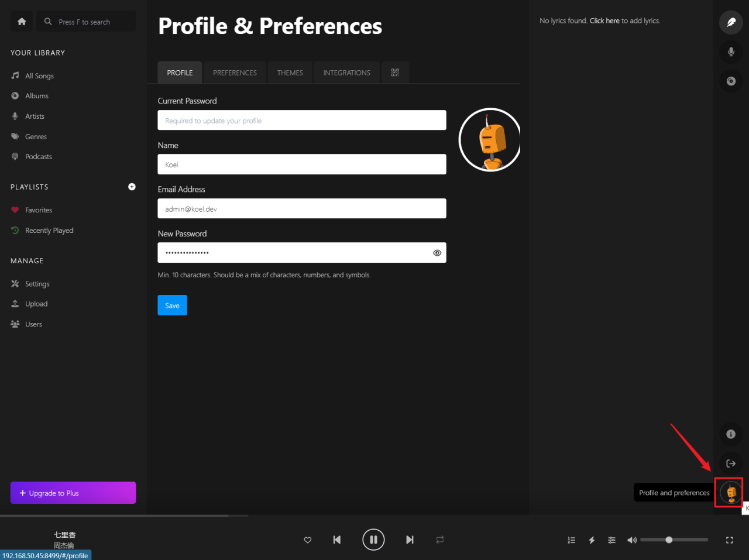The image size is (749, 560).
Task: Open the visualizer lightning icon
Action: coord(592,540)
